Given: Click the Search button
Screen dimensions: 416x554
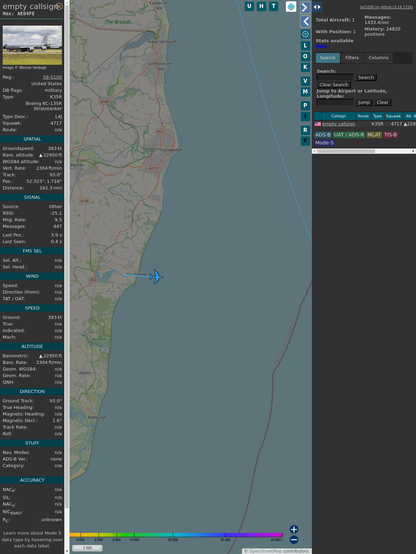Looking at the screenshot, I should 366,77.
